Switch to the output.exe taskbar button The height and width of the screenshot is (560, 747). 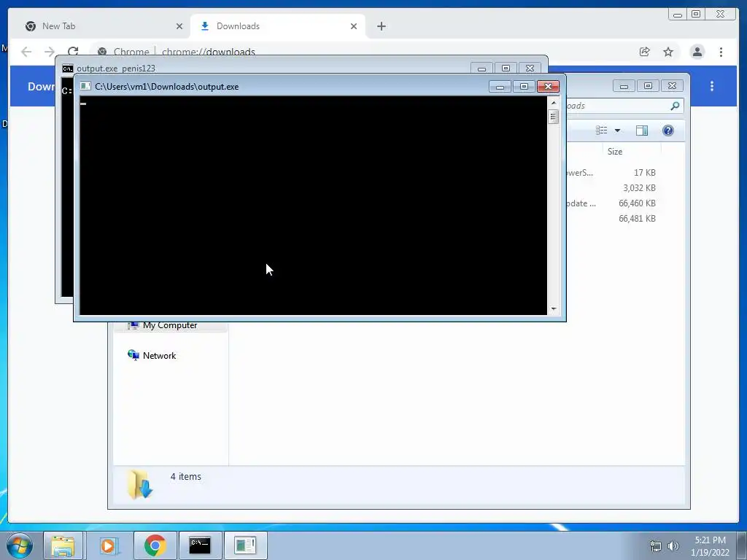[245, 545]
